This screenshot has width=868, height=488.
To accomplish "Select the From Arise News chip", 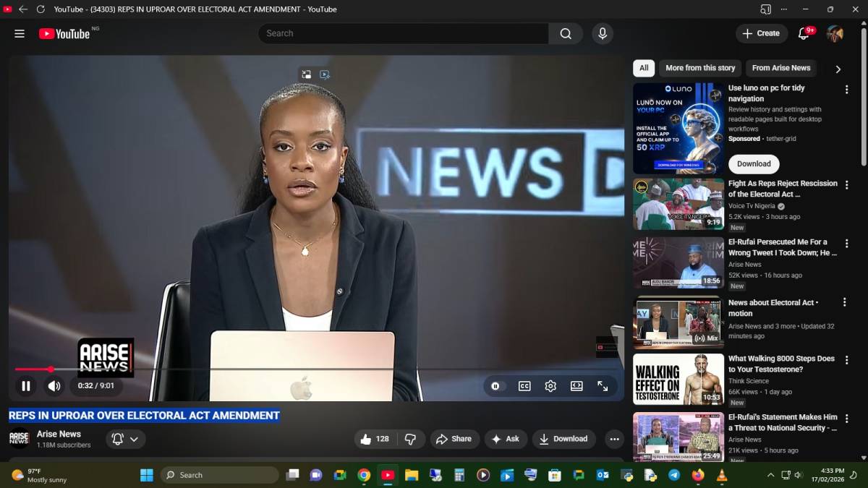I will click(781, 68).
